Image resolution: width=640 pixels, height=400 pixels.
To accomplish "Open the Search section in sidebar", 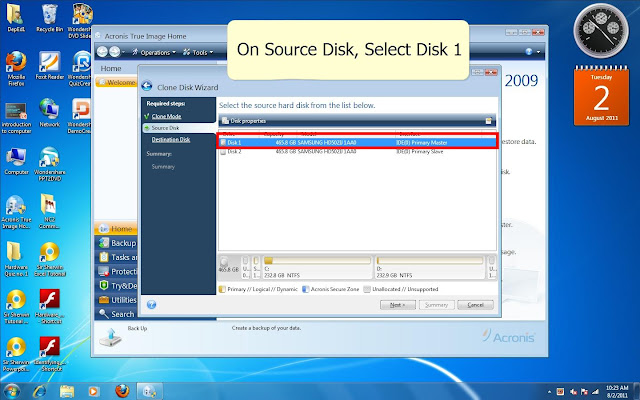I will pos(116,314).
